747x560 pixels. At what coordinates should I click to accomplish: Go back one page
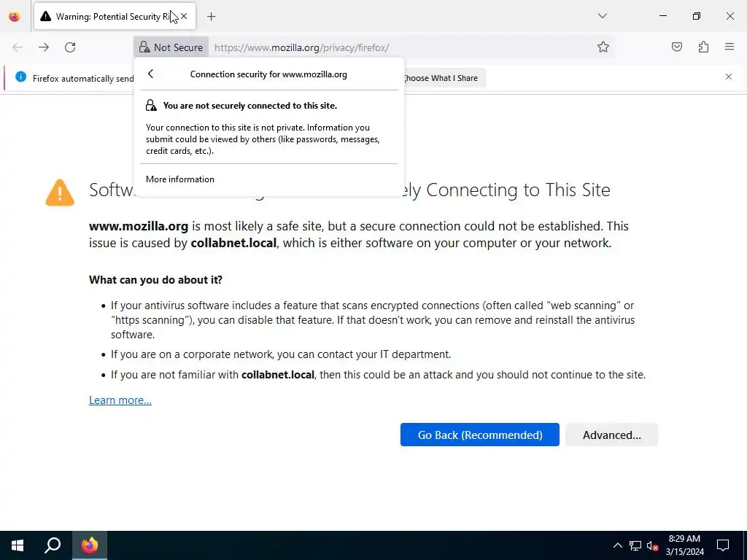pyautogui.click(x=18, y=47)
